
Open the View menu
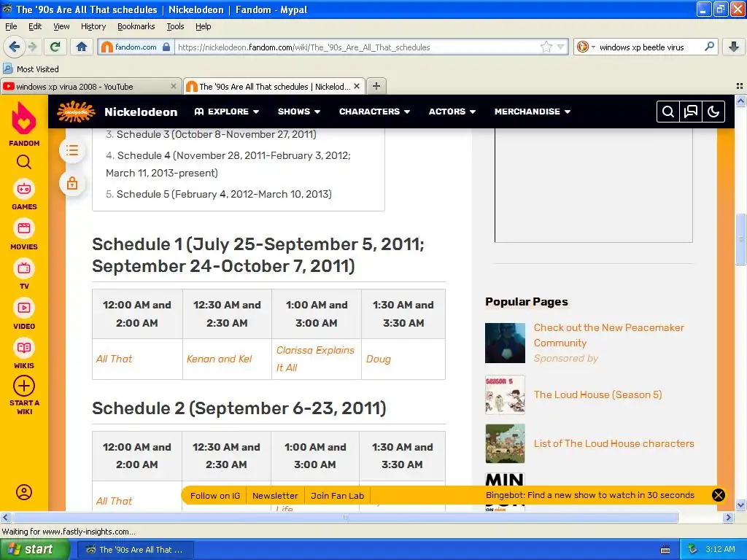[61, 26]
